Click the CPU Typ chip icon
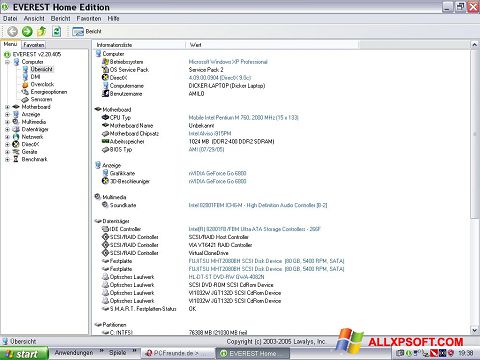This screenshot has width=480, height=360. [x=105, y=117]
